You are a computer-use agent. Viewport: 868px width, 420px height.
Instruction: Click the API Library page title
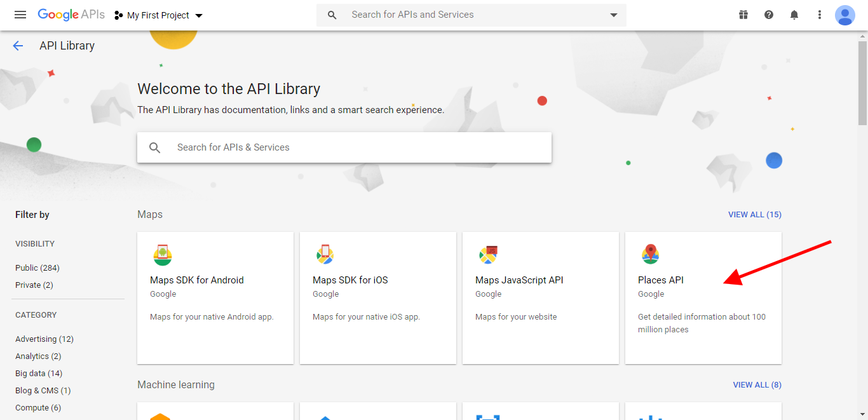click(67, 46)
